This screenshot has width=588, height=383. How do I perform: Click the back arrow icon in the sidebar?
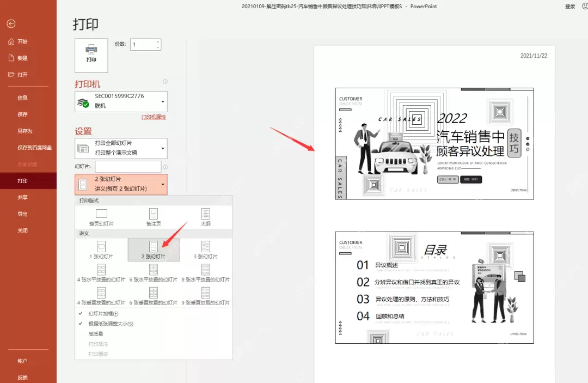click(x=11, y=23)
